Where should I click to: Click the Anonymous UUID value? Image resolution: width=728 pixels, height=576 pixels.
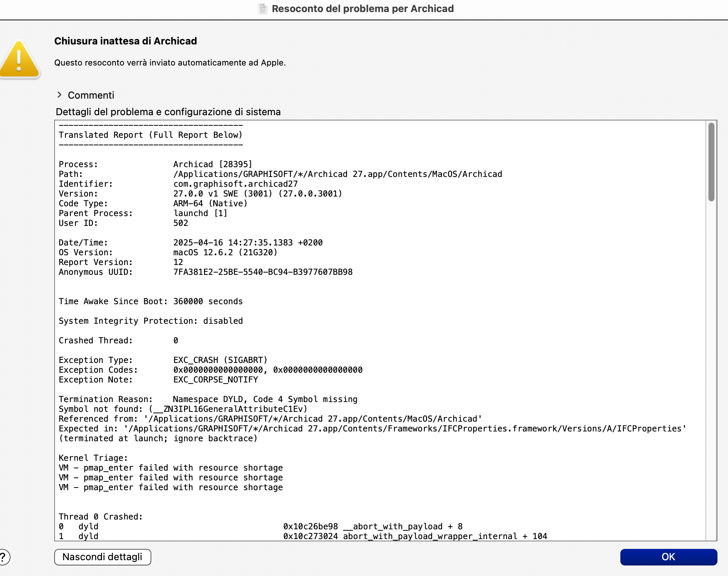click(263, 272)
